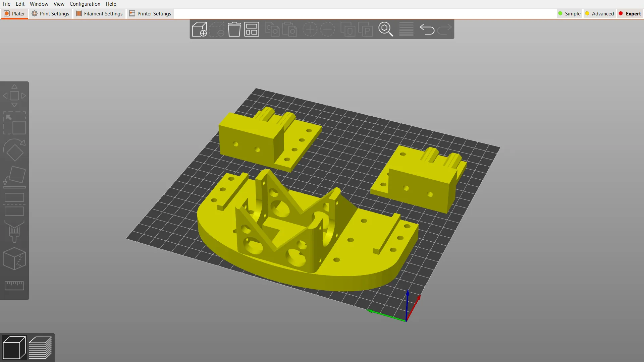
Task: Enable the paint-on supports brush
Action: (14, 231)
